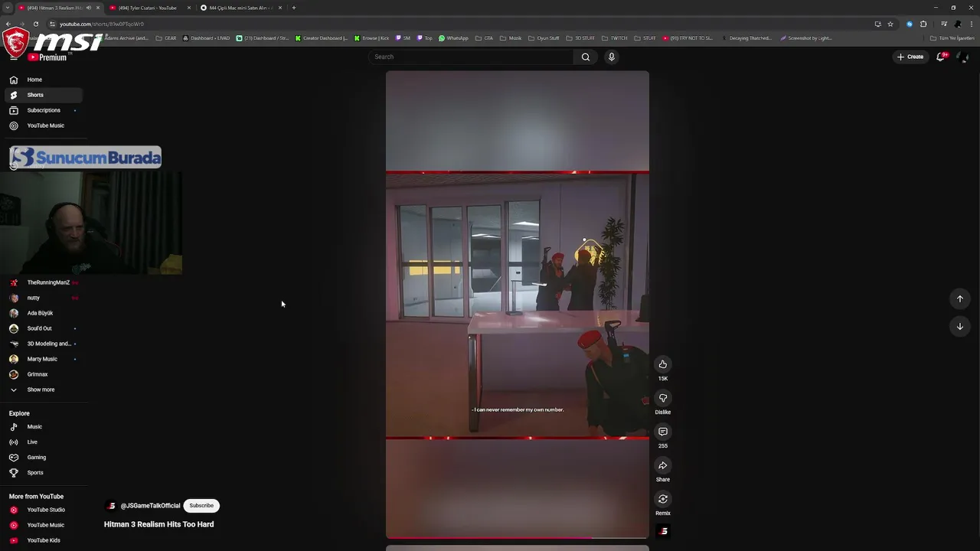Open channel sound icon below Remix
The width and height of the screenshot is (980, 551).
(664, 531)
